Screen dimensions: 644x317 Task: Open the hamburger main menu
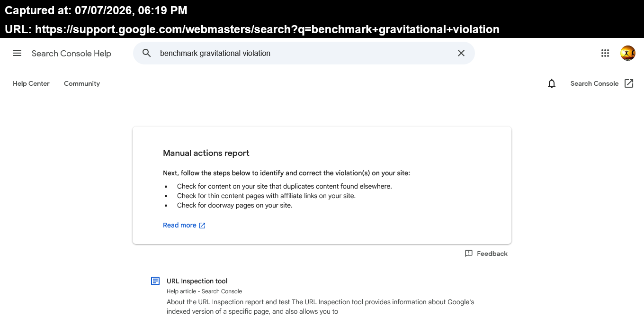(x=17, y=53)
